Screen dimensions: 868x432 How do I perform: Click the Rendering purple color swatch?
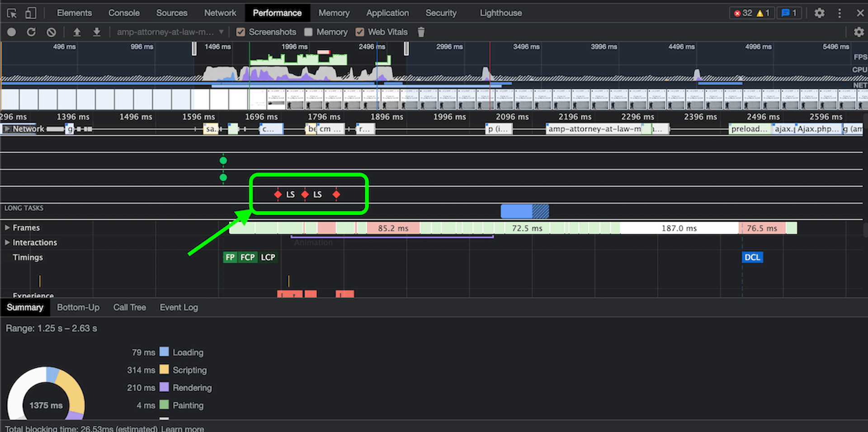point(164,387)
